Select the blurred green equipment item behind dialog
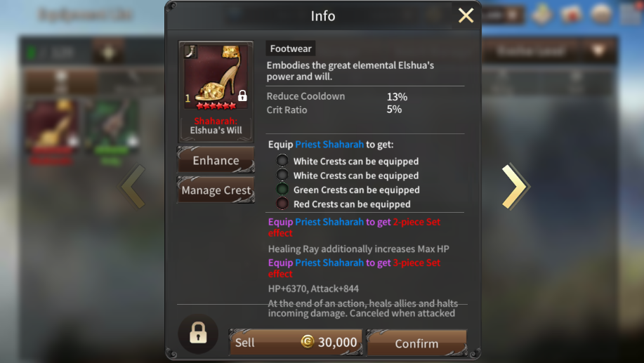Image resolution: width=644 pixels, height=363 pixels. pyautogui.click(x=112, y=131)
